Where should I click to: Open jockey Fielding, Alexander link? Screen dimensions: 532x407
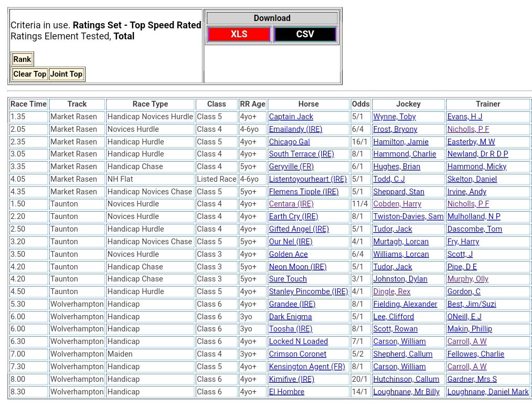(x=405, y=304)
